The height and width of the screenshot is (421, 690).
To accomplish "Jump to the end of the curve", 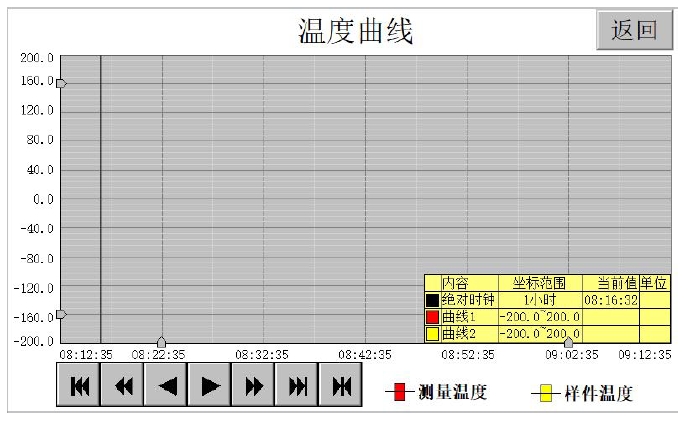I will click(298, 385).
